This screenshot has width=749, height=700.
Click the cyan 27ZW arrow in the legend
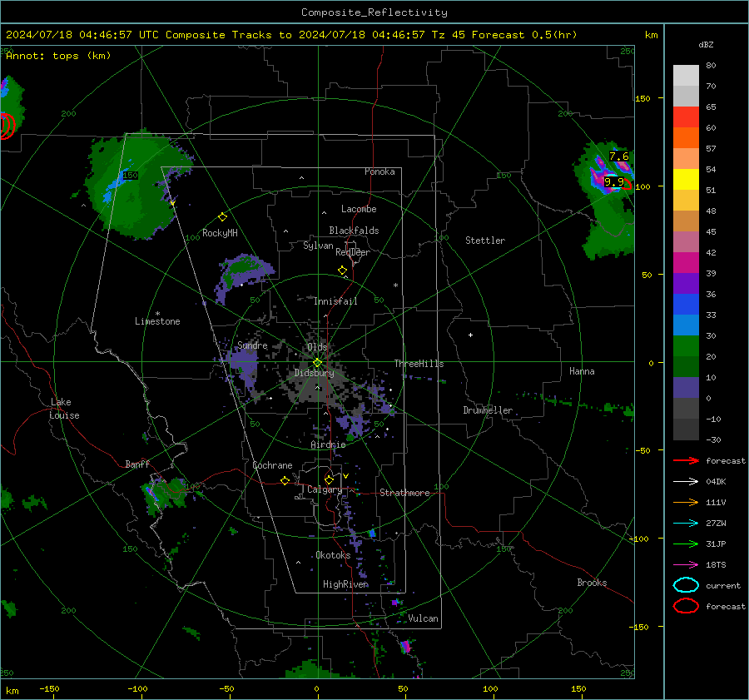click(686, 524)
